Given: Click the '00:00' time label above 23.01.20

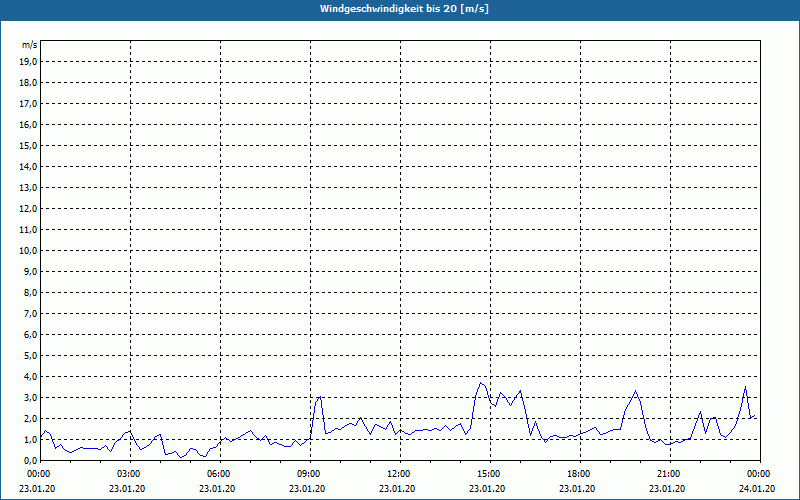Looking at the screenshot, I should (37, 474).
